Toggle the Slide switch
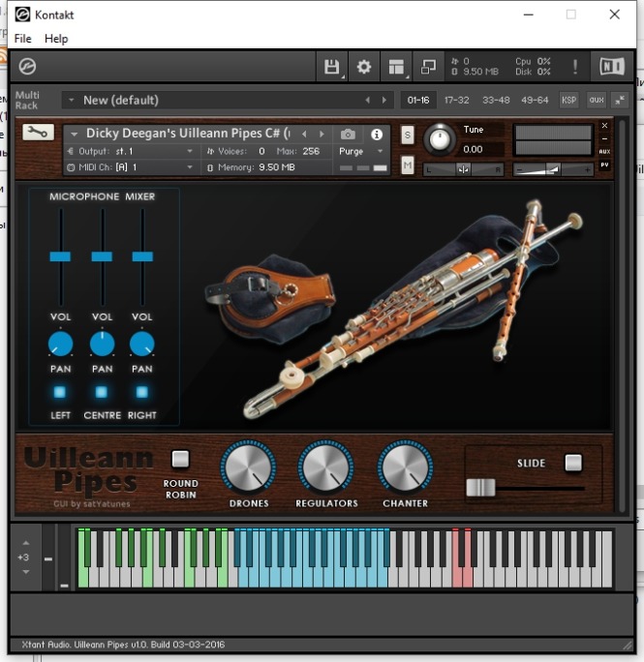 [573, 463]
